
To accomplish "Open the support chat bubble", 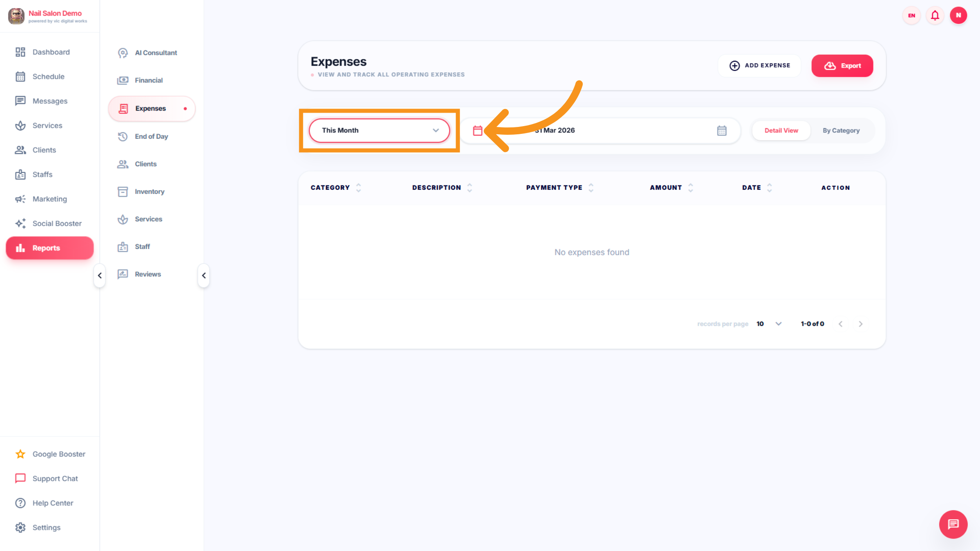I will (x=953, y=524).
